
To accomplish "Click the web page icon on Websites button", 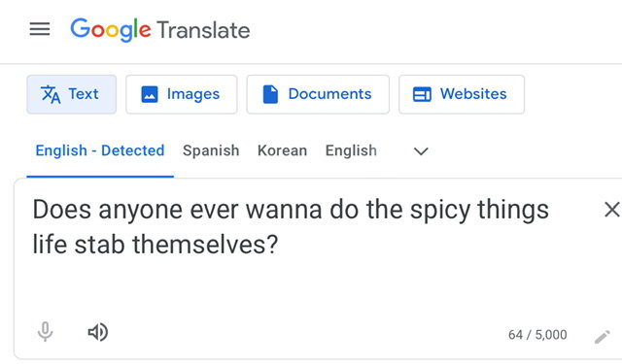I will (x=422, y=94).
